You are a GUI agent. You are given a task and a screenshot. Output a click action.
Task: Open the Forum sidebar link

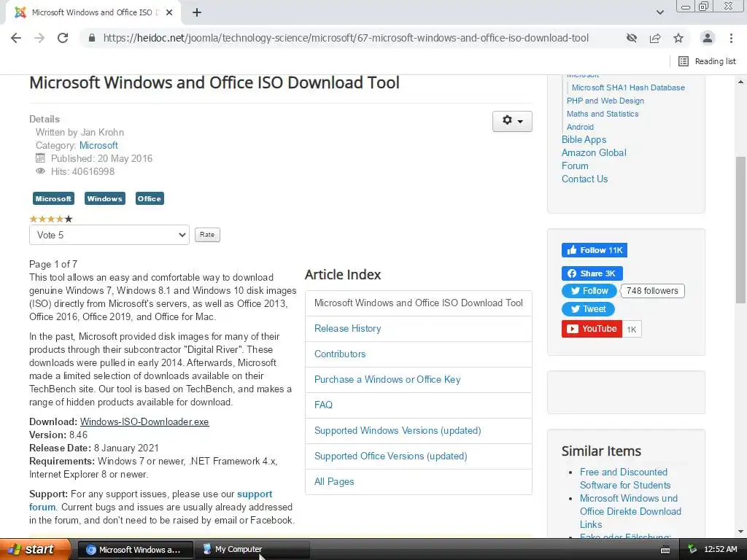(575, 166)
